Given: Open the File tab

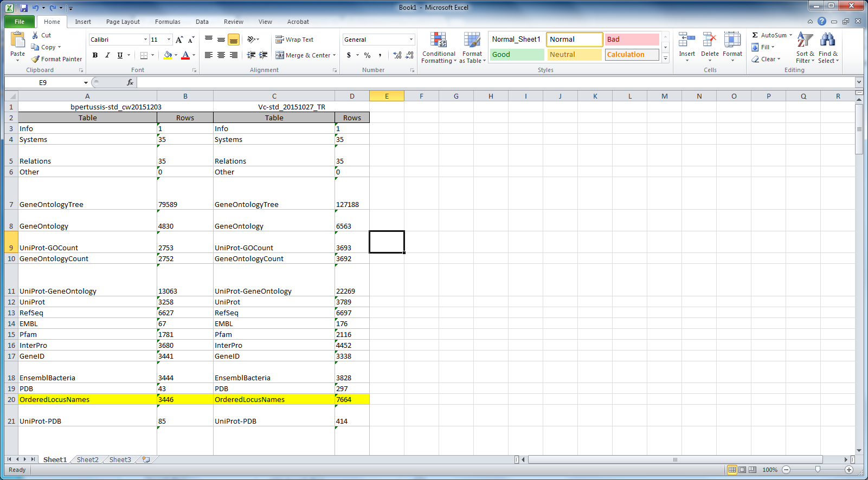Looking at the screenshot, I should pos(20,22).
